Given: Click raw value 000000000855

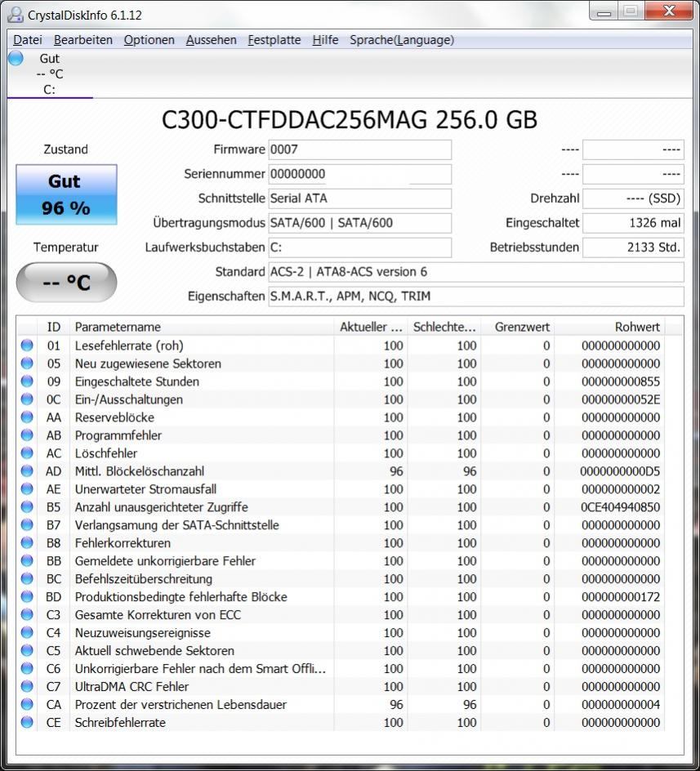Looking at the screenshot, I should click(x=621, y=381).
